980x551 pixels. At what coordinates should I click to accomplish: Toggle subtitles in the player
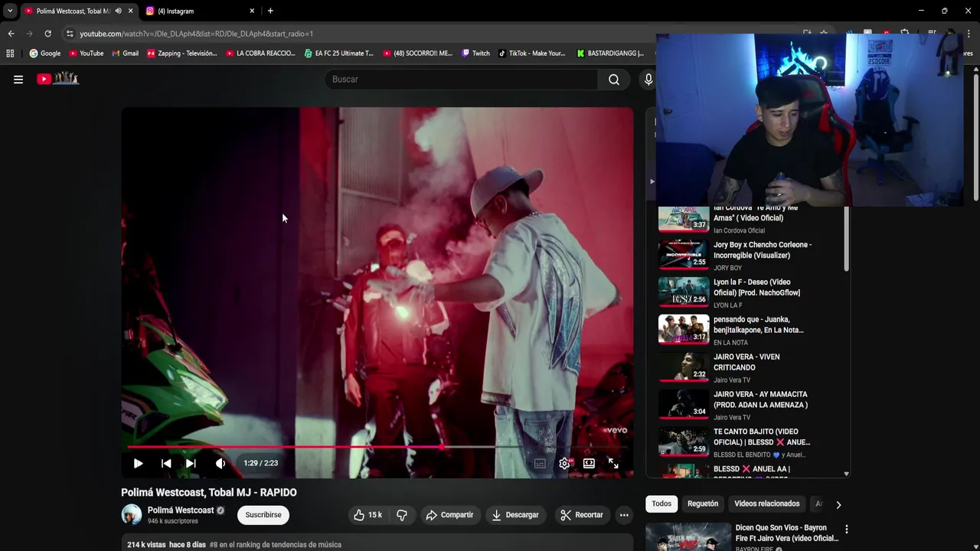pos(540,463)
